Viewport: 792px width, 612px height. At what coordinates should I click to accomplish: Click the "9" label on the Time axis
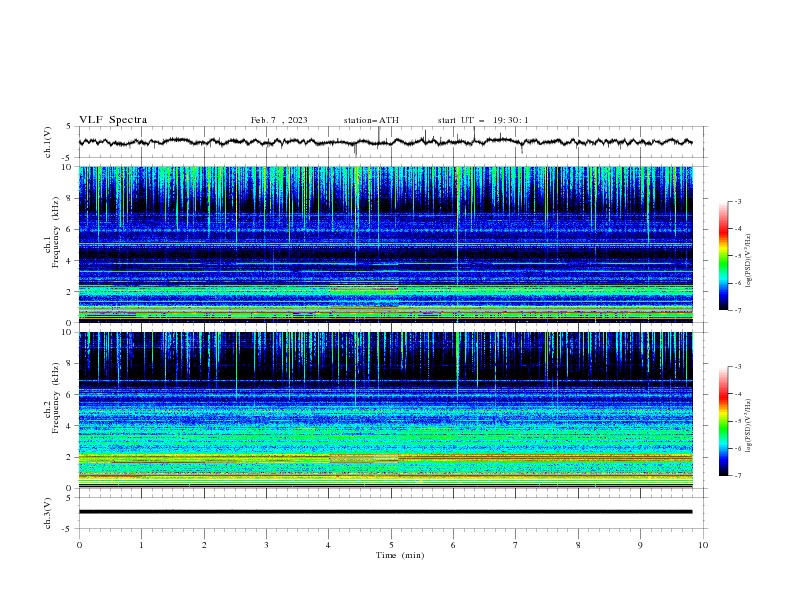[x=640, y=545]
